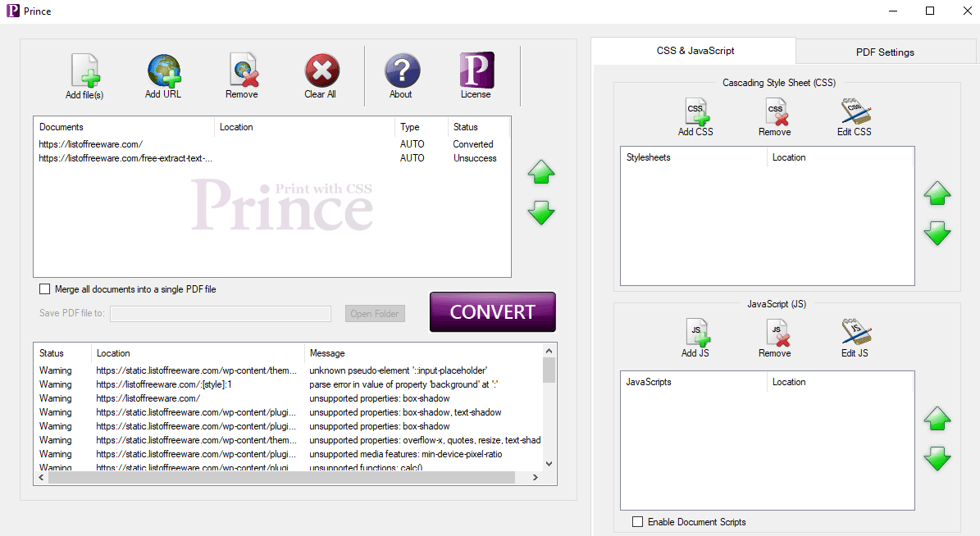This screenshot has height=536, width=980.
Task: Add a script using the Add JS icon
Action: click(698, 333)
